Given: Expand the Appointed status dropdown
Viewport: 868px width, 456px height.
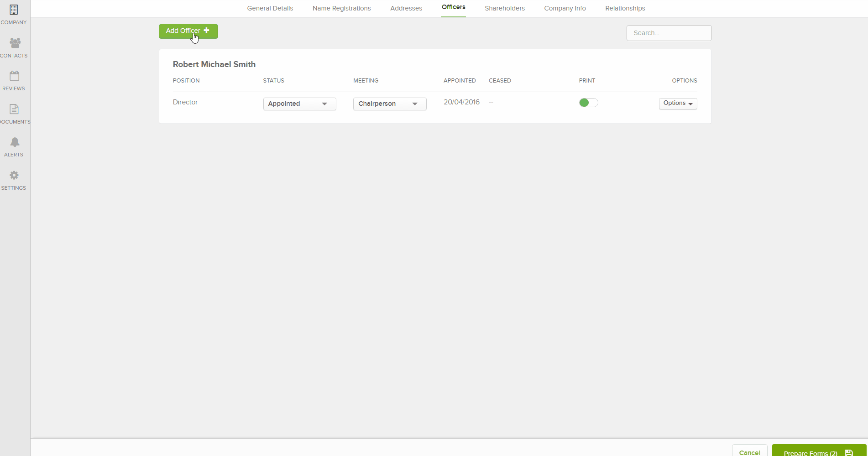Looking at the screenshot, I should (x=299, y=104).
